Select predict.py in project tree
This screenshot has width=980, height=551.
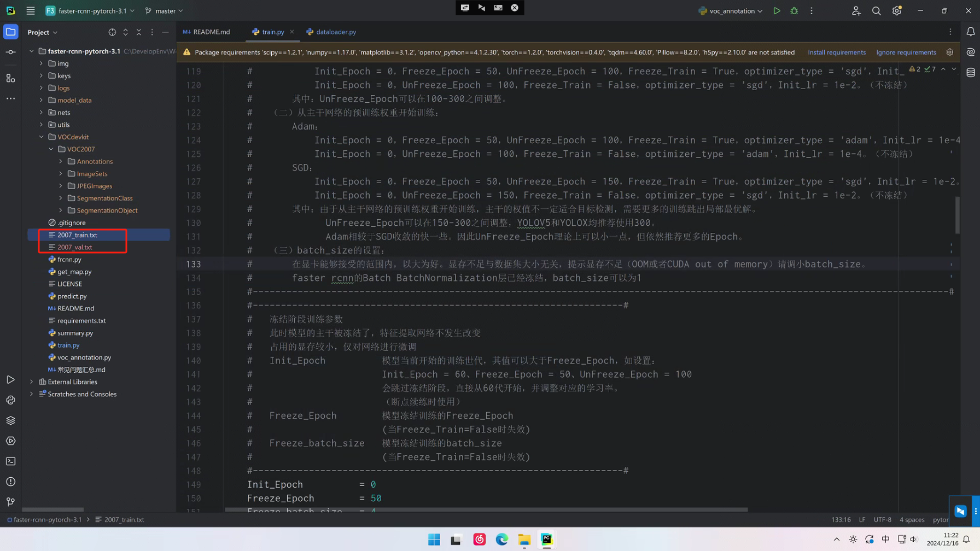72,296
